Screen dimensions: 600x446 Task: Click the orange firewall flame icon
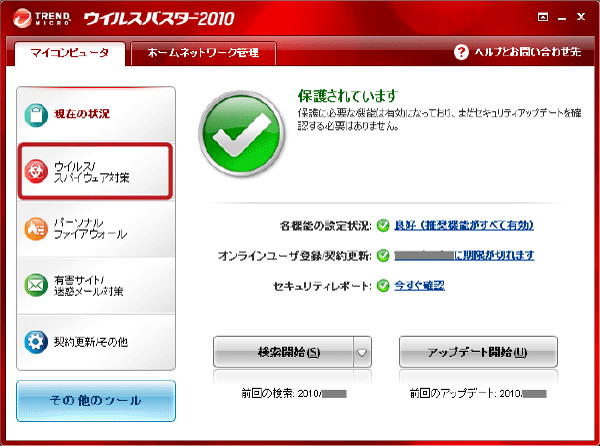coord(36,229)
